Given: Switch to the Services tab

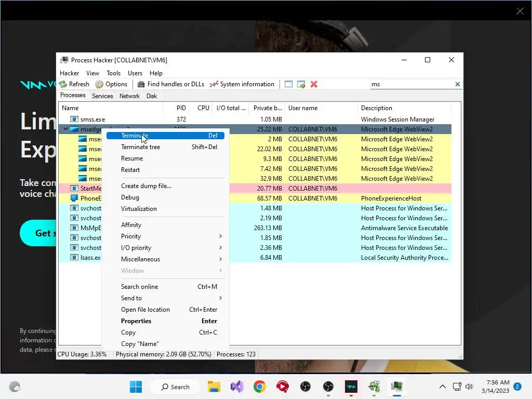Looking at the screenshot, I should click(x=102, y=96).
